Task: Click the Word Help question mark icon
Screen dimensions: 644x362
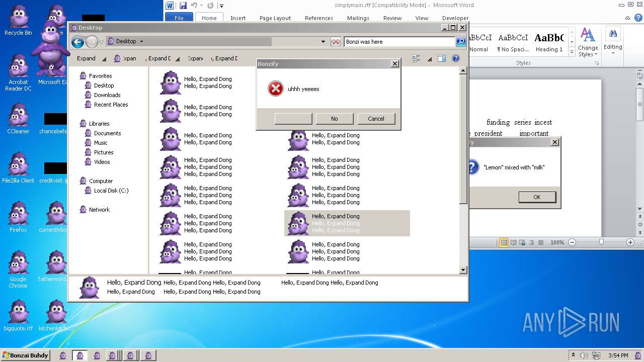Action: click(639, 18)
